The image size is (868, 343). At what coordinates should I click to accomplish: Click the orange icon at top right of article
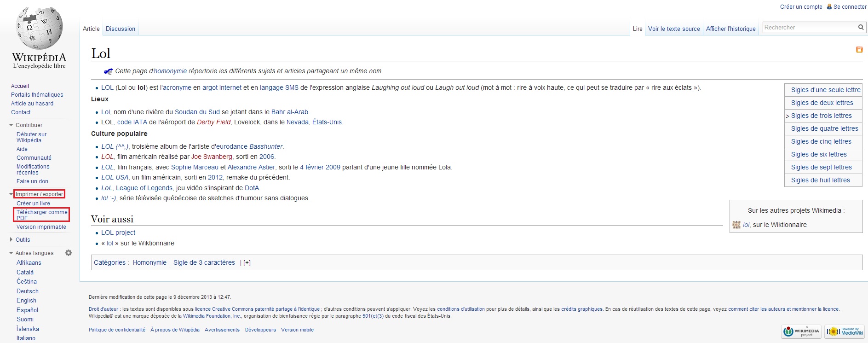(x=859, y=50)
